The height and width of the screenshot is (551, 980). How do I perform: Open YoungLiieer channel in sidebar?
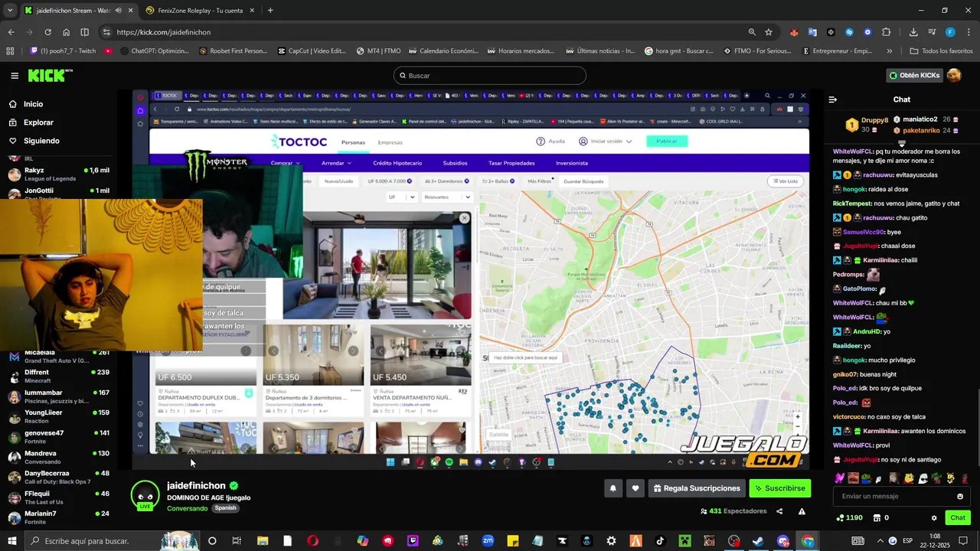(x=58, y=416)
